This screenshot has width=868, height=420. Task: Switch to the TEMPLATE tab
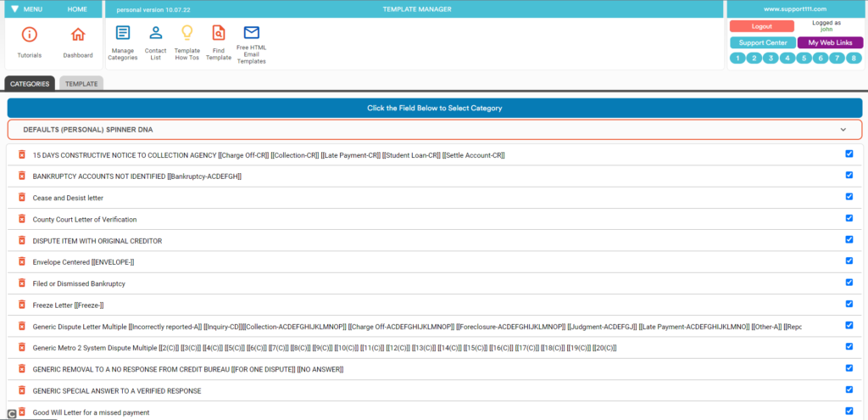[81, 84]
